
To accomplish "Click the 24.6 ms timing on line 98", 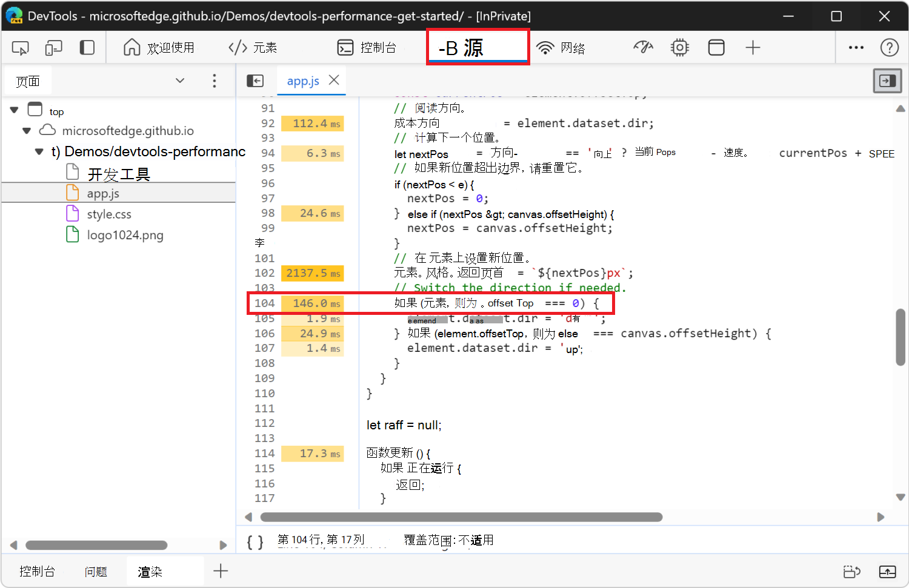I will [313, 213].
